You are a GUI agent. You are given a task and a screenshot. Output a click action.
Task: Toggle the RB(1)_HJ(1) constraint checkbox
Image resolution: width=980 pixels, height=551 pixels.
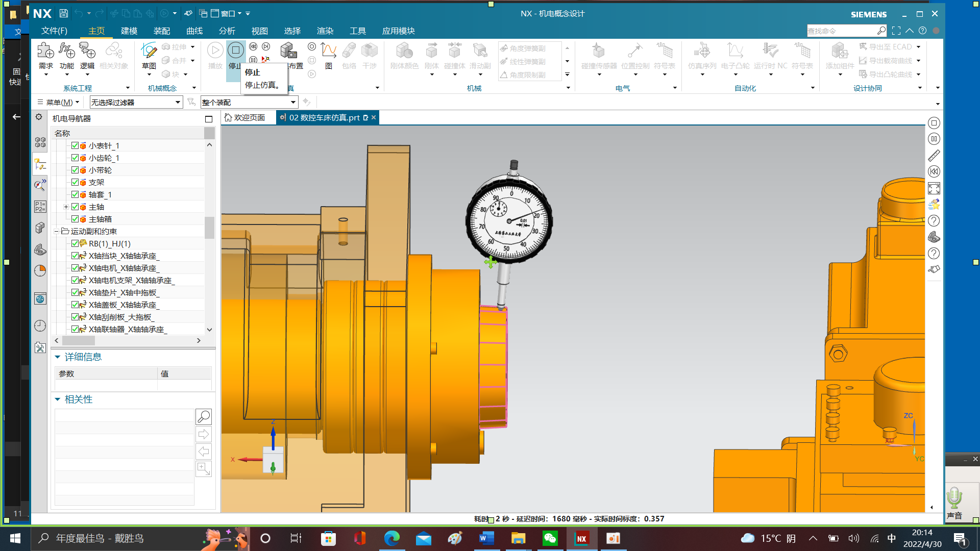click(75, 243)
